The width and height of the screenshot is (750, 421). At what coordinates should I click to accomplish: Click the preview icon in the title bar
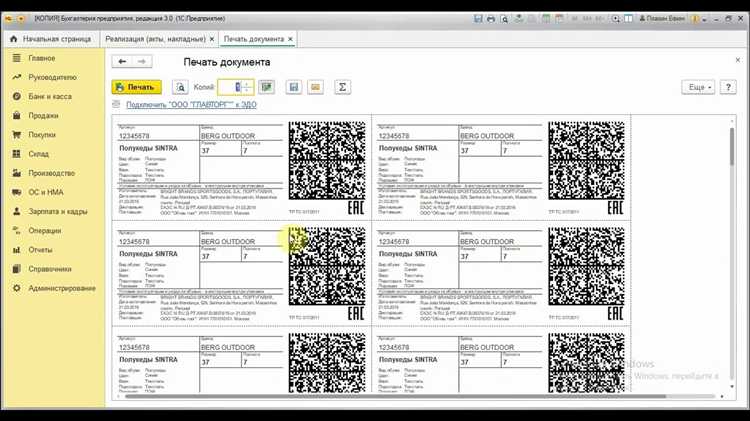coord(504,19)
